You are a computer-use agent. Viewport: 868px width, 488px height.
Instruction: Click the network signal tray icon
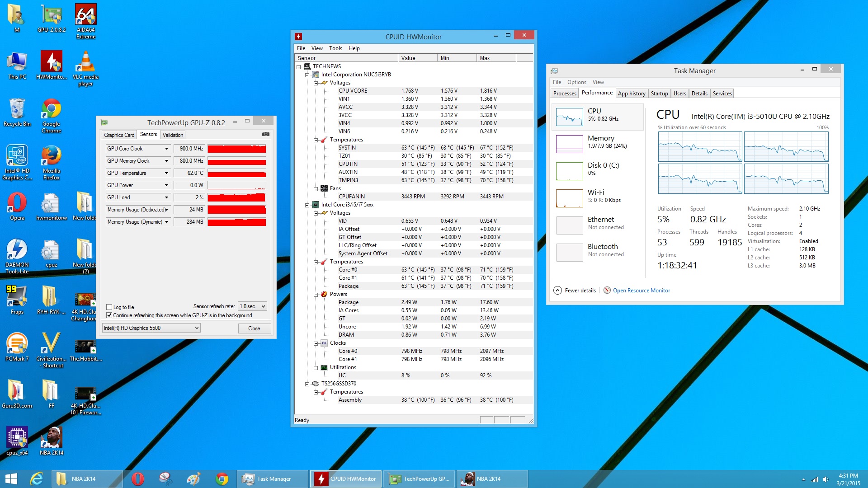click(815, 479)
